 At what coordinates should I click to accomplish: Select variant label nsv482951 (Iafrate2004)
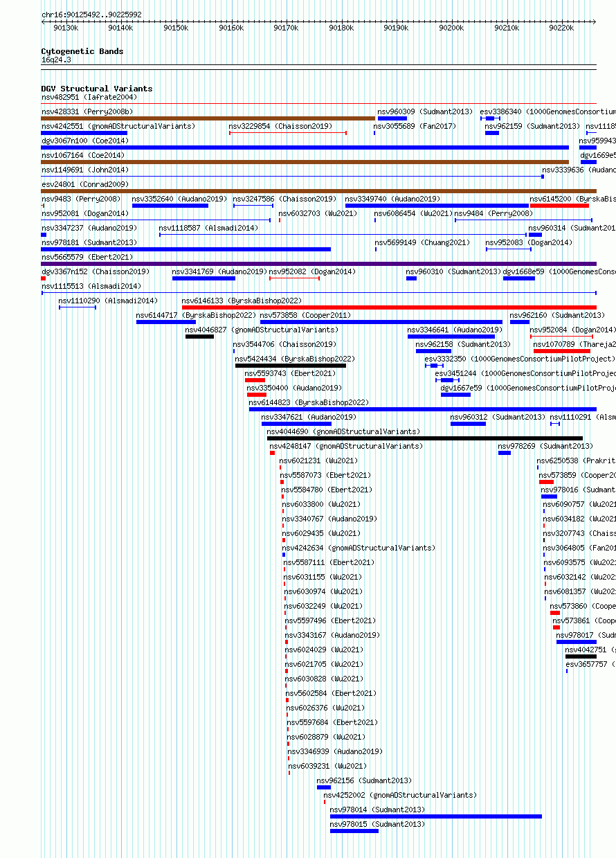pyautogui.click(x=89, y=97)
